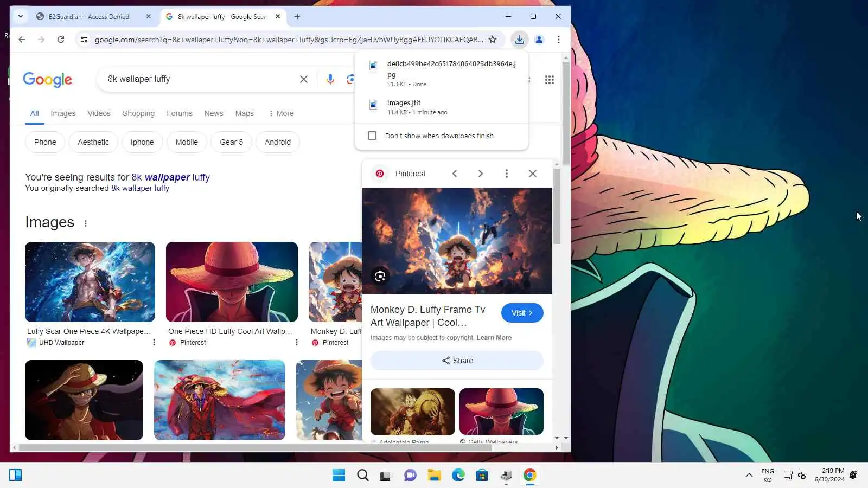Viewport: 868px width, 488px height.
Task: Open Microsoft Store from taskbar
Action: tap(482, 476)
